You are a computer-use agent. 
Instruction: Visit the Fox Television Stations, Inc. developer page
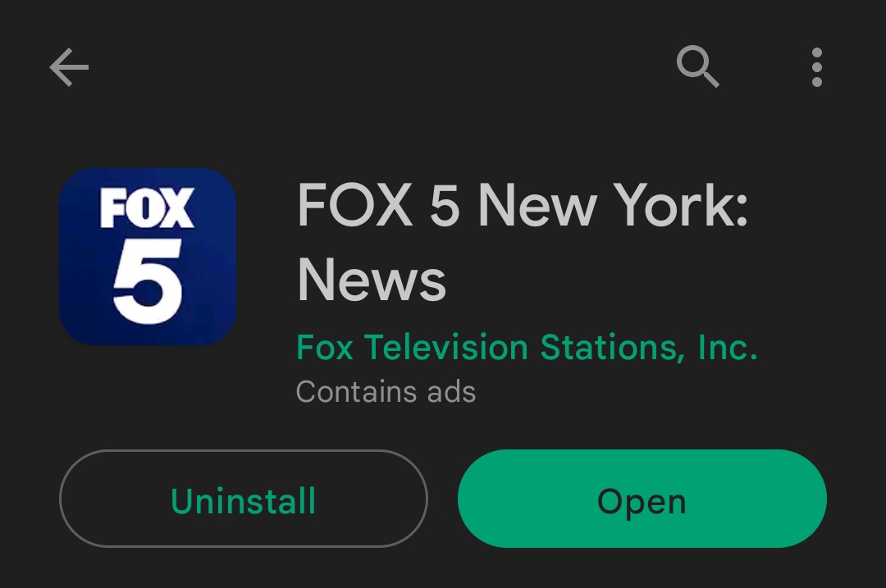click(527, 347)
